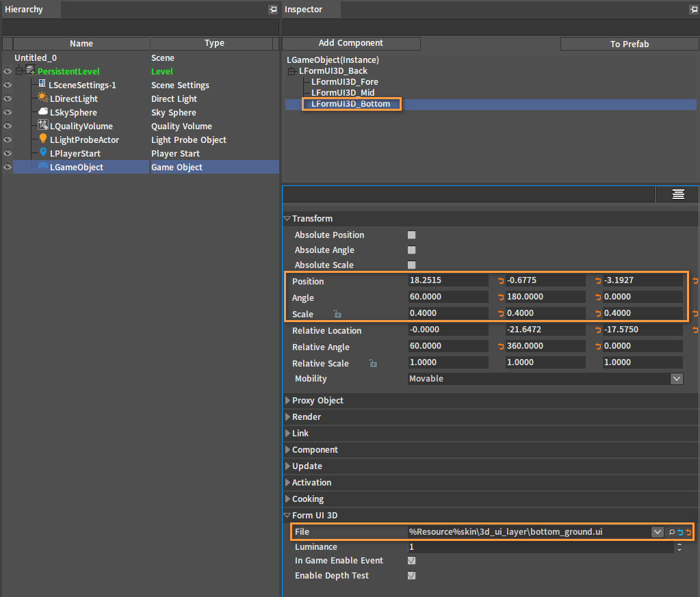Toggle LLightProbeActor visibility eye
This screenshot has height=597, width=700.
(8, 140)
